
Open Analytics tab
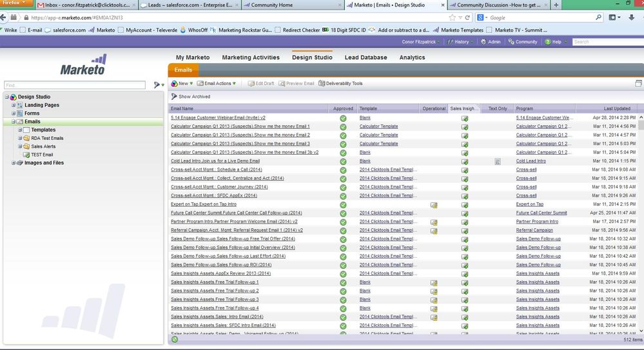tap(412, 57)
